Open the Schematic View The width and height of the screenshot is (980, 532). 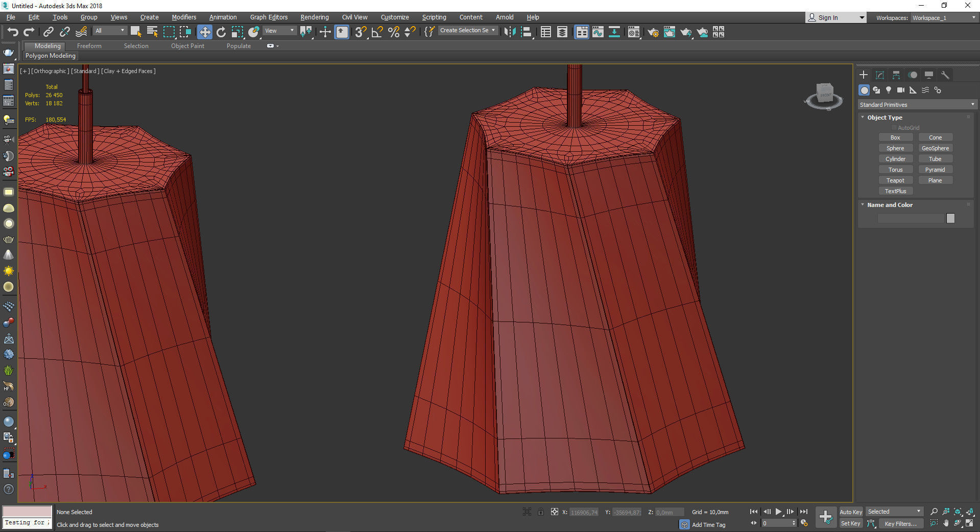click(614, 32)
